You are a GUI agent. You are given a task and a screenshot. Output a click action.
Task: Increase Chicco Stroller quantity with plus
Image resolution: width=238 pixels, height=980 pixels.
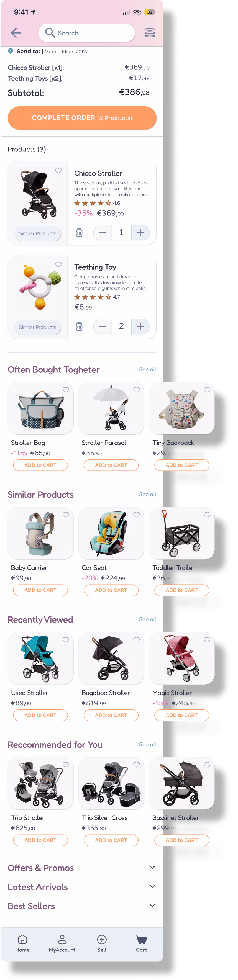tap(140, 232)
